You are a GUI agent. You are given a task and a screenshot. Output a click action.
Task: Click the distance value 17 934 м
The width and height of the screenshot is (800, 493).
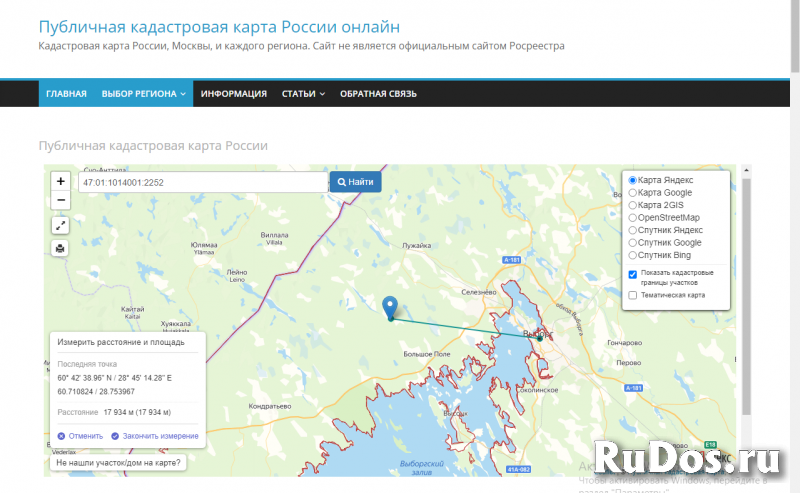click(x=137, y=412)
